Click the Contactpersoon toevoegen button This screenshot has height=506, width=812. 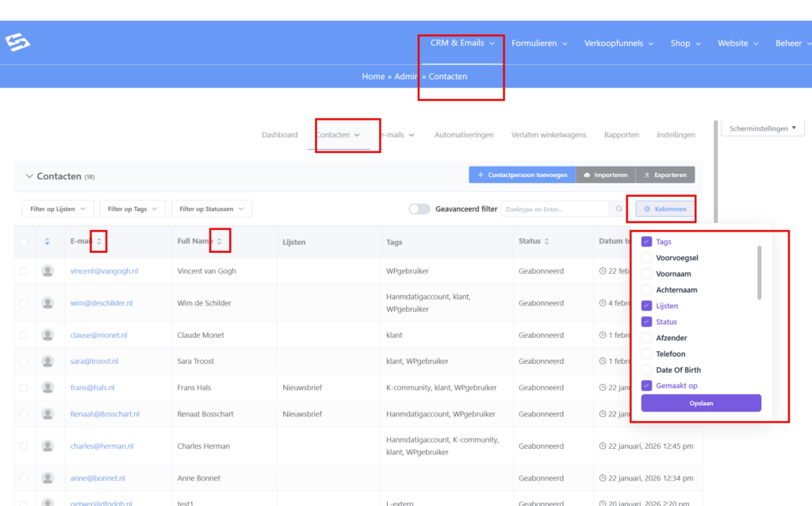(x=523, y=174)
